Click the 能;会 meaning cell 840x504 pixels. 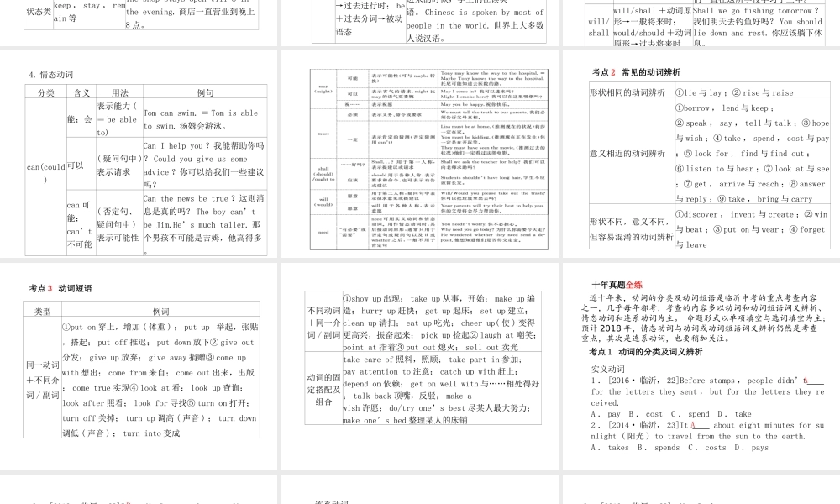[x=81, y=118]
